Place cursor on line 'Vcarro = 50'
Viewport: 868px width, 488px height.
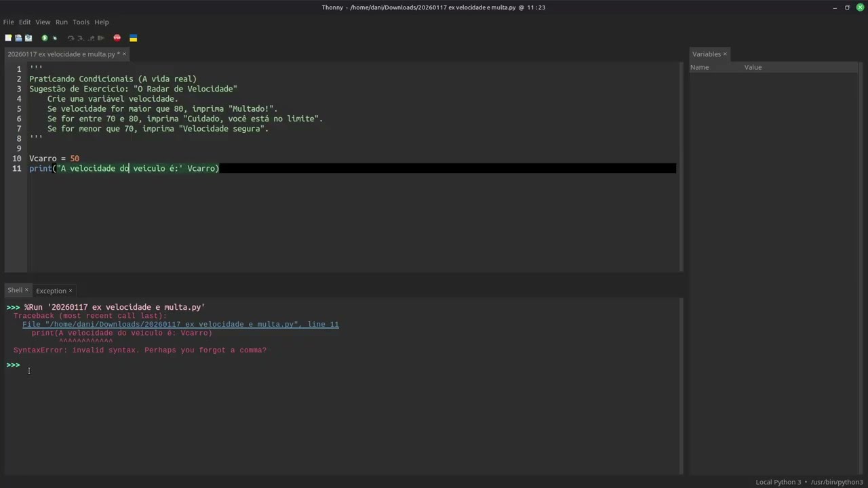54,159
